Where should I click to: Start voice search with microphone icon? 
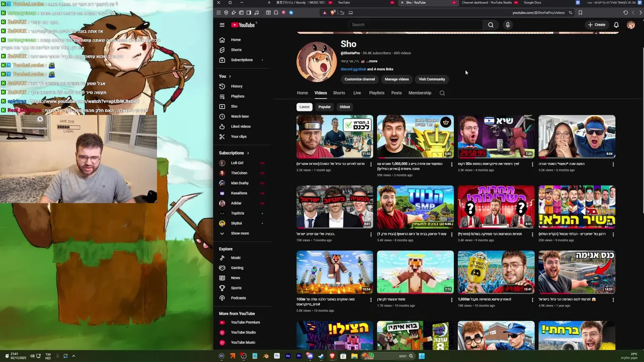[508, 25]
